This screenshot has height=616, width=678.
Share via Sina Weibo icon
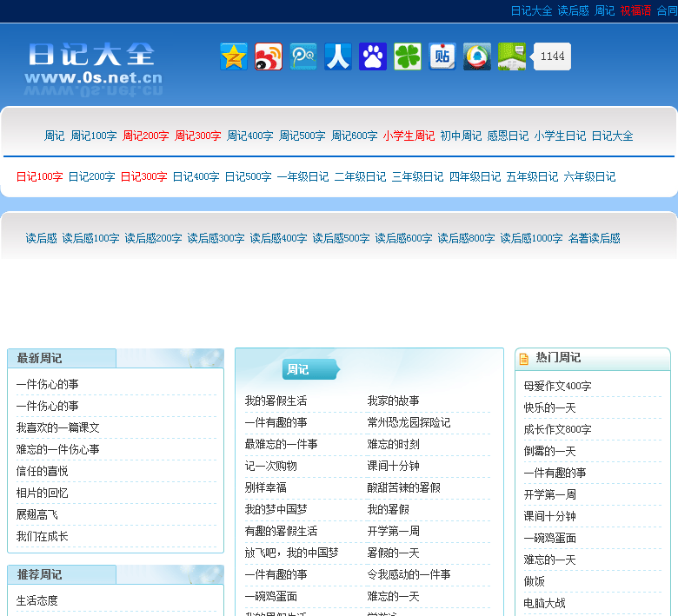tap(269, 56)
